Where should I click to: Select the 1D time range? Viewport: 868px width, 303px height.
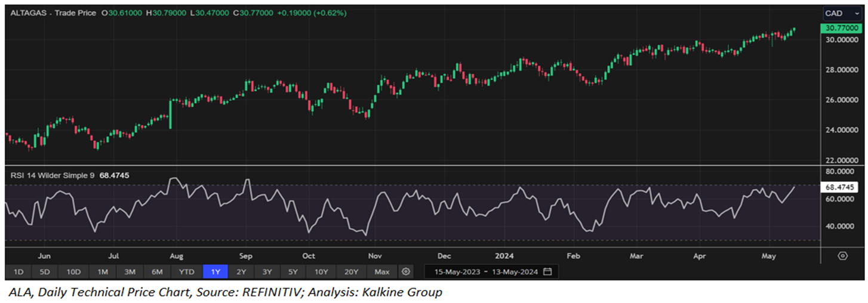(x=19, y=272)
